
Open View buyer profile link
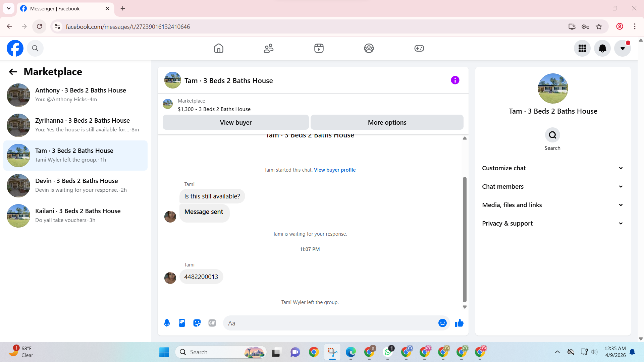334,170
